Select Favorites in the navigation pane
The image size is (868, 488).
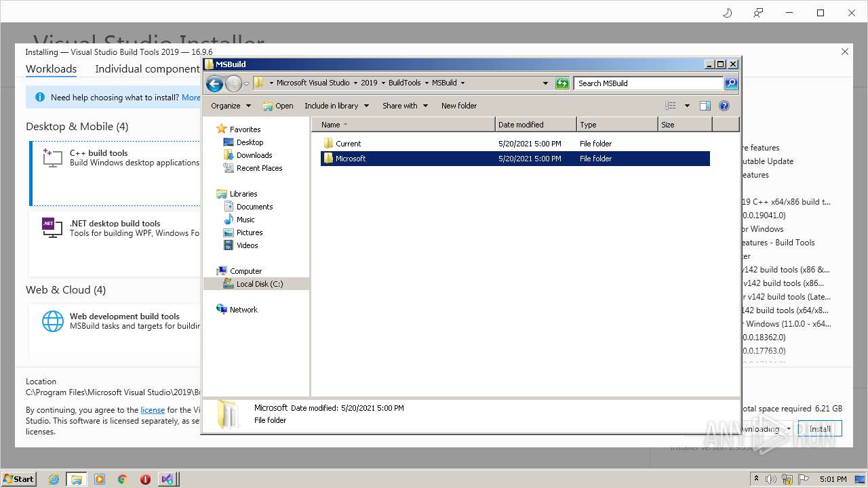coord(245,129)
